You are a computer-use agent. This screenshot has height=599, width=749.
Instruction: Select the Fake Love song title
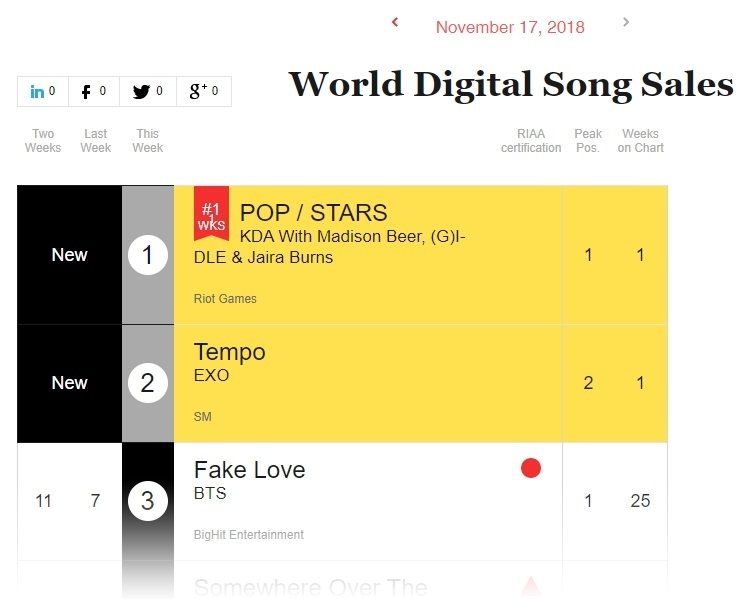pyautogui.click(x=249, y=470)
